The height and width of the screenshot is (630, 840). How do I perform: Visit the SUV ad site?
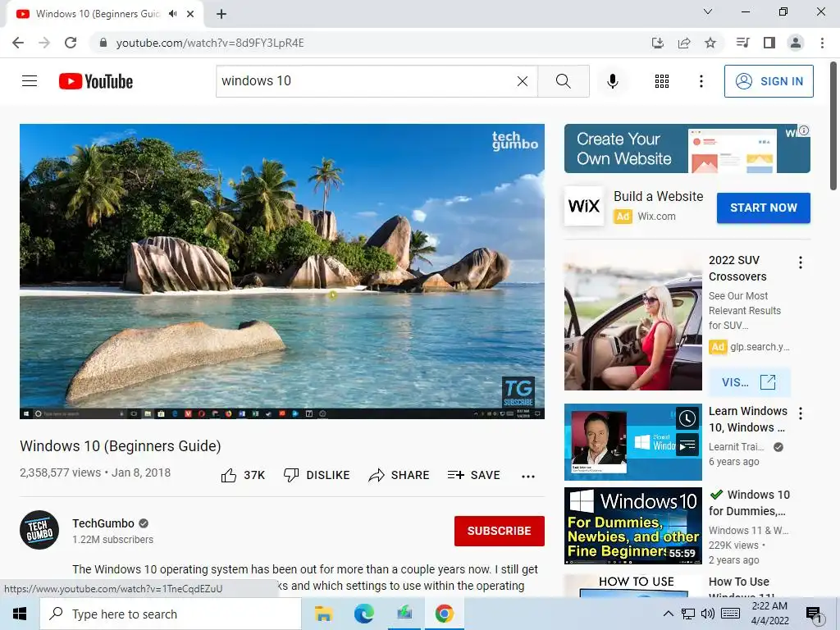[749, 382]
